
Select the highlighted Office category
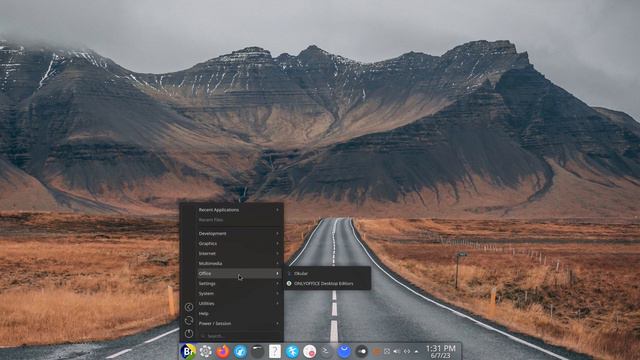point(239,273)
